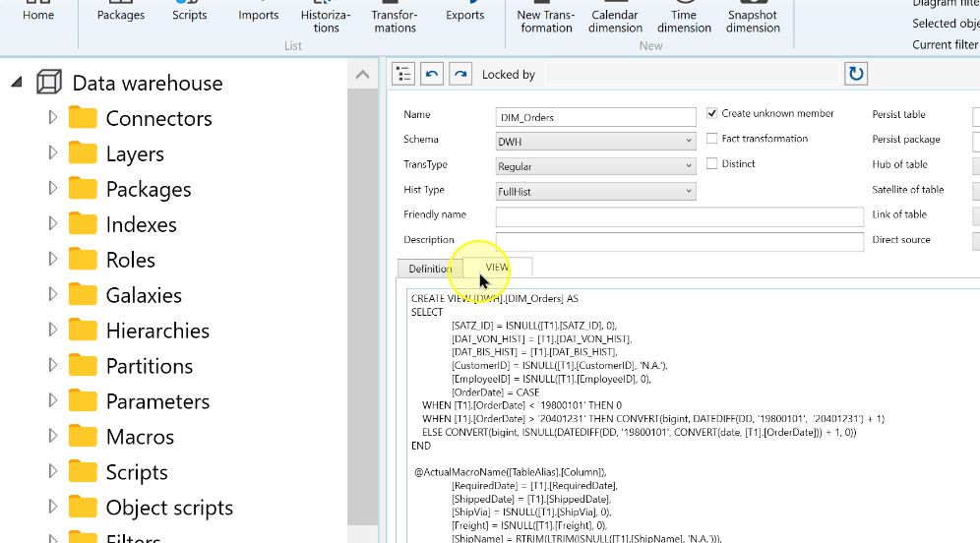
Task: Open the Hist Type dropdown
Action: click(595, 191)
